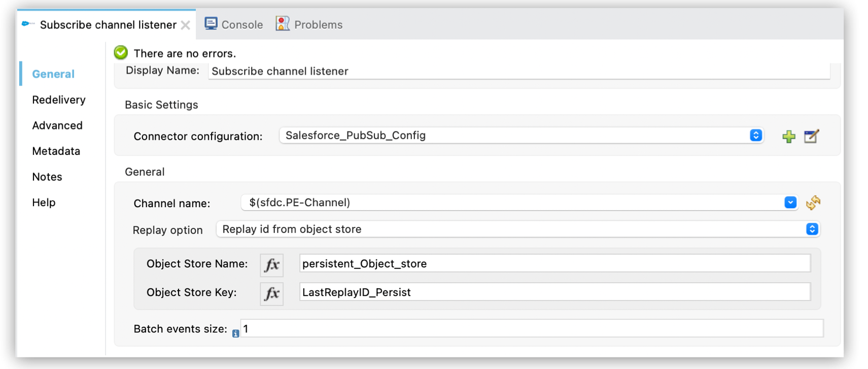
Task: Click the Salesforce icon on listener tab
Action: click(x=28, y=24)
